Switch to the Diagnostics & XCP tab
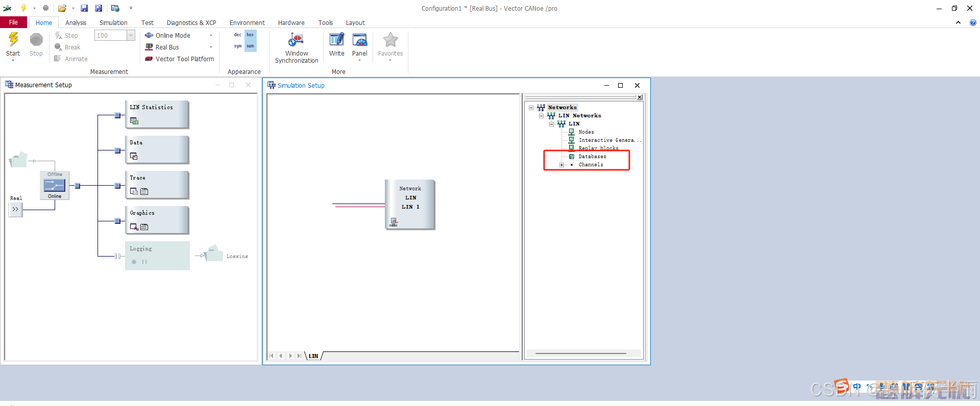 (191, 22)
